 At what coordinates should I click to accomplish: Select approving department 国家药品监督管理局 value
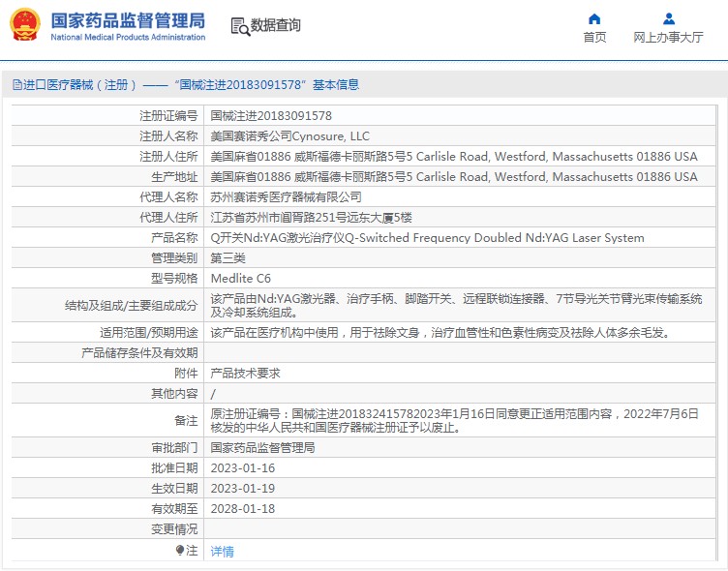[x=262, y=447]
